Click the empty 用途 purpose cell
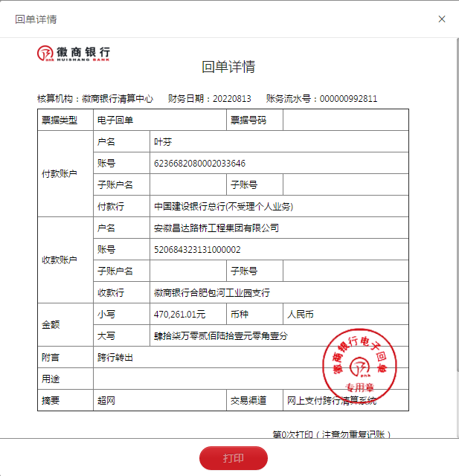Image resolution: width=459 pixels, height=476 pixels. [x=250, y=379]
